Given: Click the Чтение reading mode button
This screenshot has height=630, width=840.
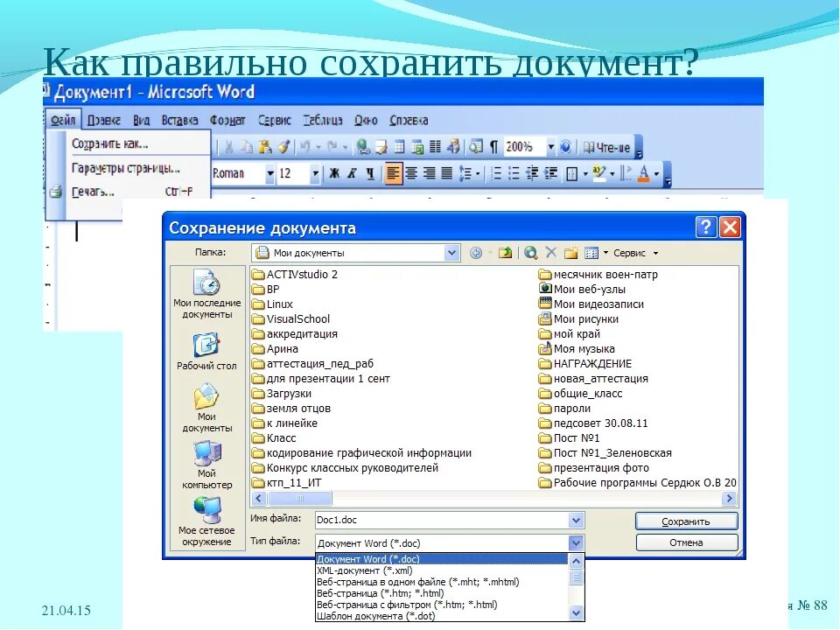Looking at the screenshot, I should 606,147.
